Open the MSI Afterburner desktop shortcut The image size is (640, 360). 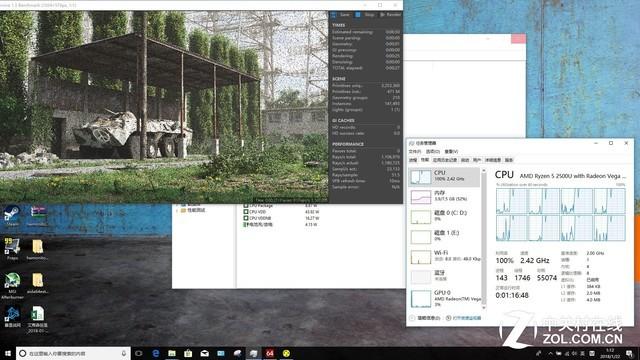click(x=12, y=285)
